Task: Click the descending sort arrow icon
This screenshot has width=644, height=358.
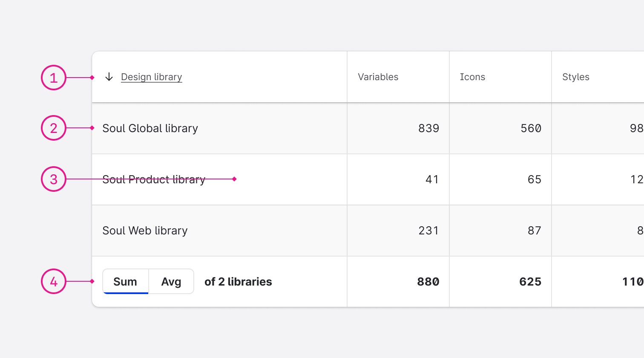Action: pyautogui.click(x=109, y=77)
